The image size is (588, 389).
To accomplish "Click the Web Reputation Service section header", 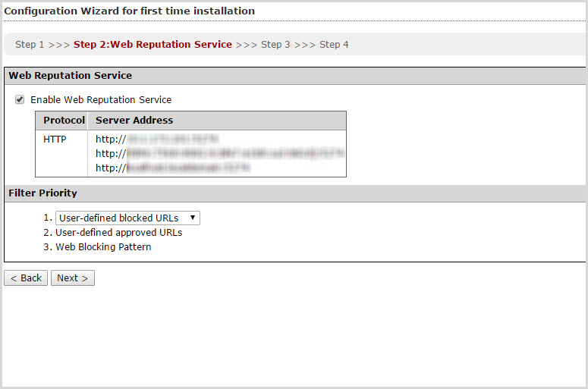I will [x=70, y=76].
